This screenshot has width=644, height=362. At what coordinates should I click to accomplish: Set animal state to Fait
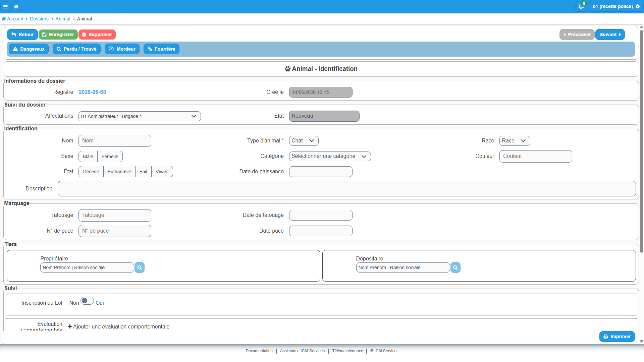tap(144, 172)
